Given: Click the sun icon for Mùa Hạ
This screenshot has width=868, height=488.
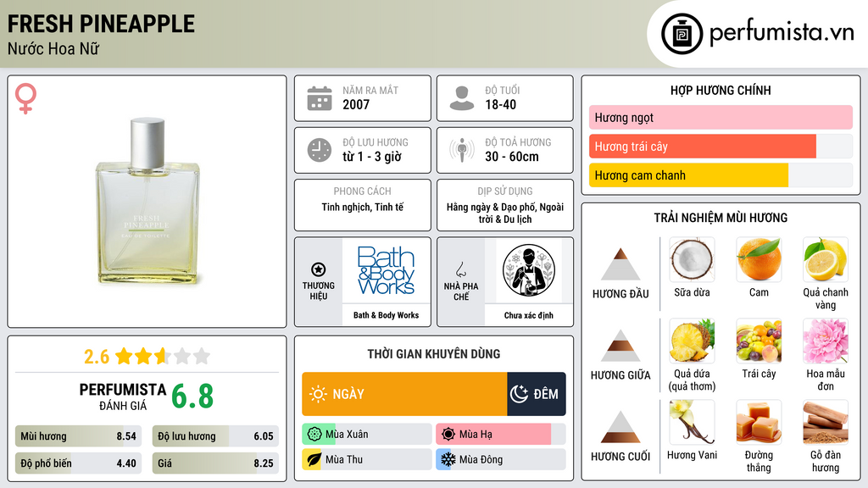Looking at the screenshot, I should coord(448,434).
